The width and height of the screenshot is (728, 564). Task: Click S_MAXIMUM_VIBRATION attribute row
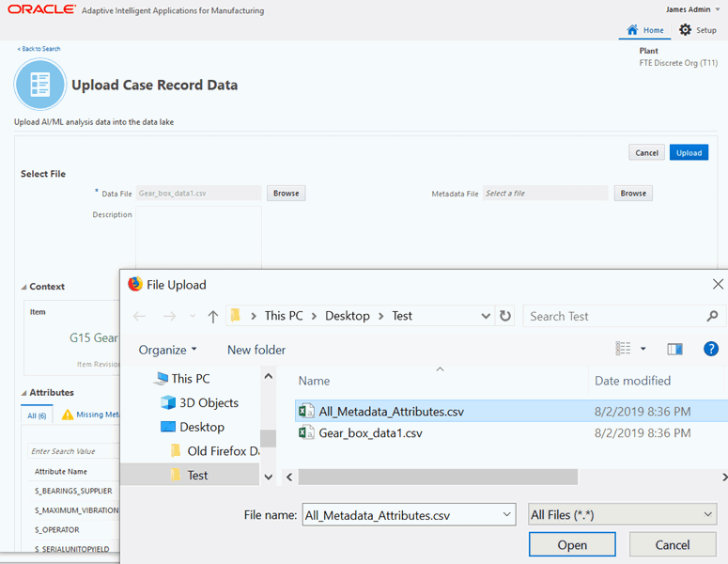click(x=73, y=510)
